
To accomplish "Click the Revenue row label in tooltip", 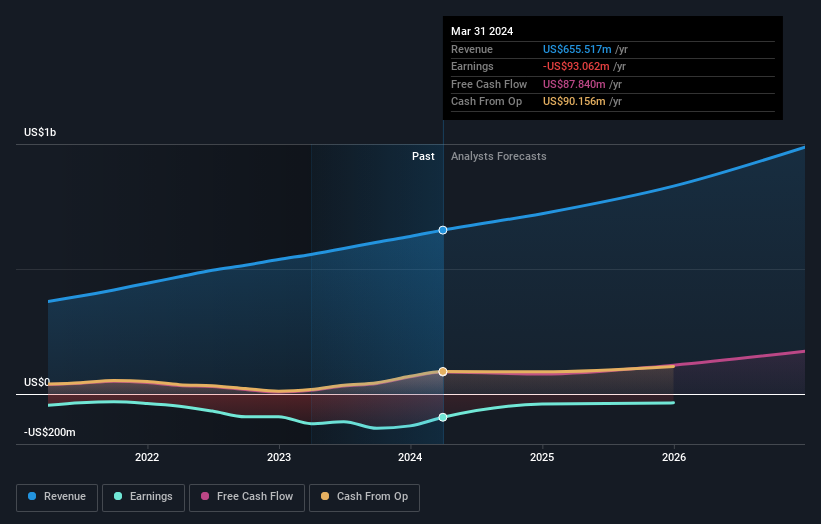I will point(472,49).
